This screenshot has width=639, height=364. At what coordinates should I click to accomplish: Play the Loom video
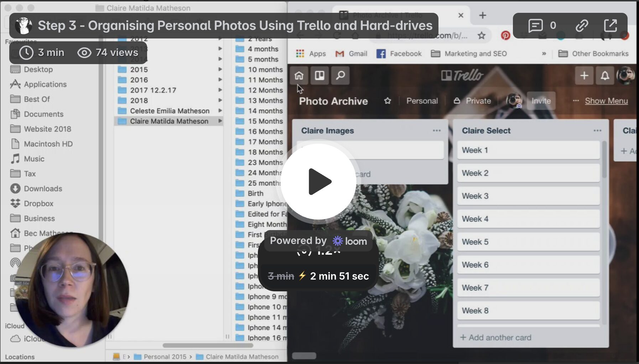pyautogui.click(x=318, y=182)
